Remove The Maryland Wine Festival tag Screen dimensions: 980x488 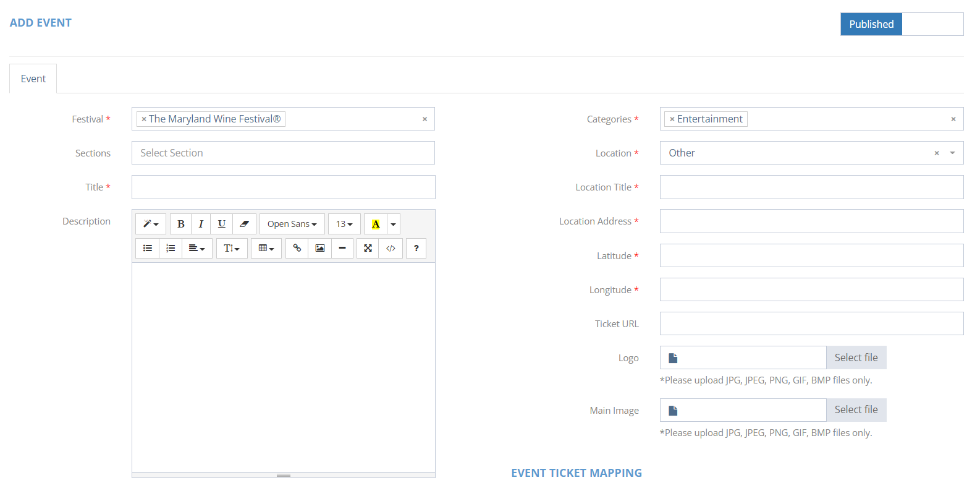tap(144, 119)
